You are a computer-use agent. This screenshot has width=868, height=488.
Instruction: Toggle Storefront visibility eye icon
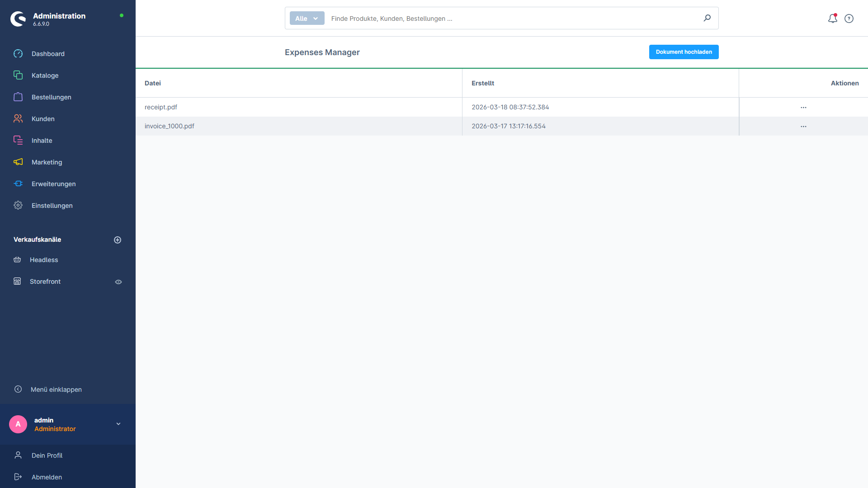pos(118,282)
